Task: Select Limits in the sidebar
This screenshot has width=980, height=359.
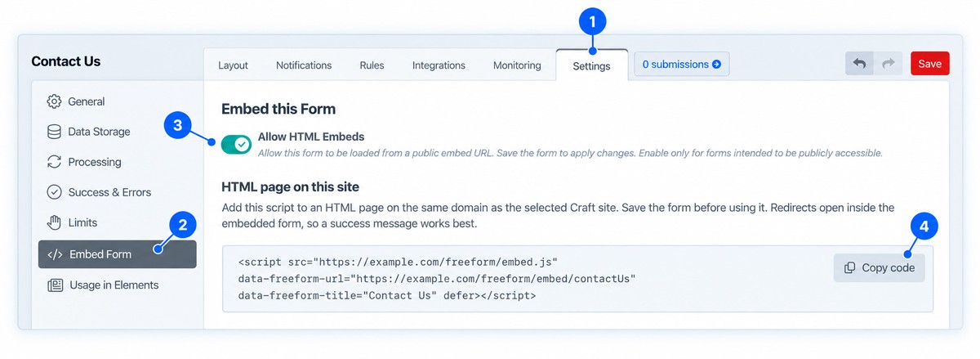Action: coord(117,222)
